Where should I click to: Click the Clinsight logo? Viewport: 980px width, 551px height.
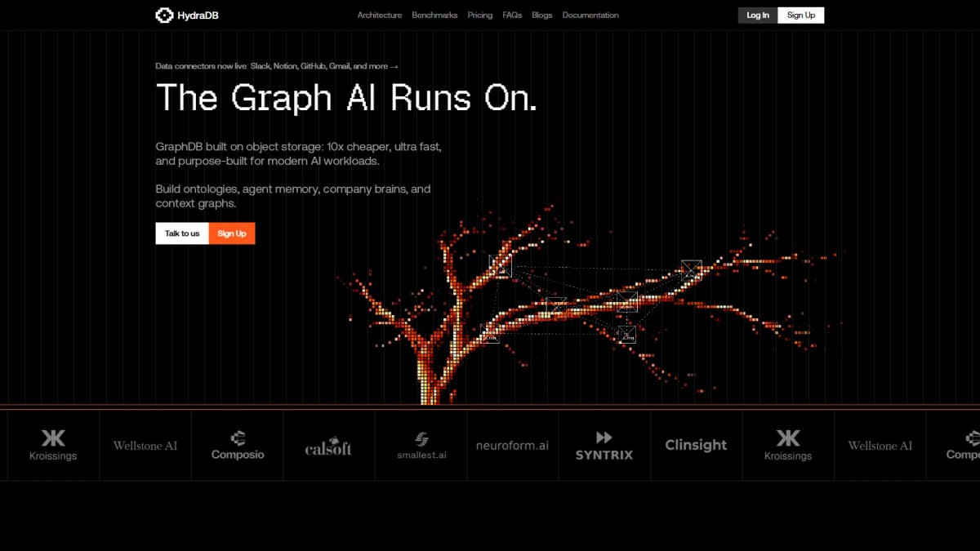pyautogui.click(x=696, y=445)
